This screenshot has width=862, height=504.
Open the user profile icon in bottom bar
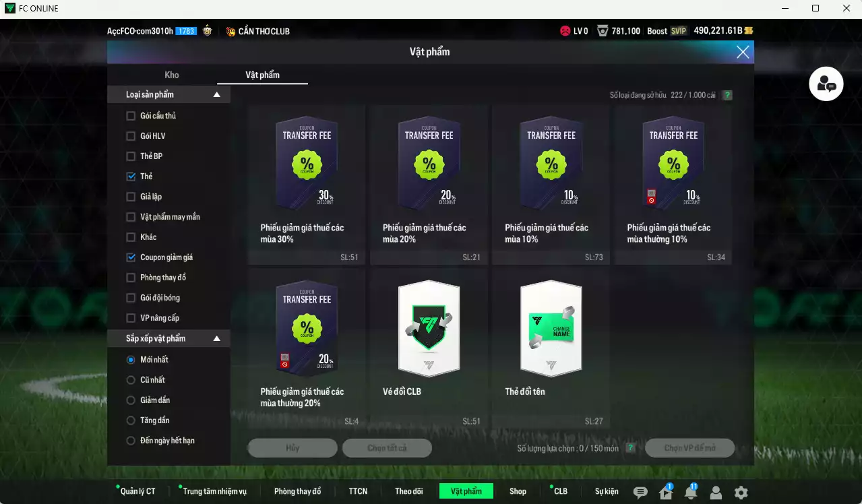(716, 493)
